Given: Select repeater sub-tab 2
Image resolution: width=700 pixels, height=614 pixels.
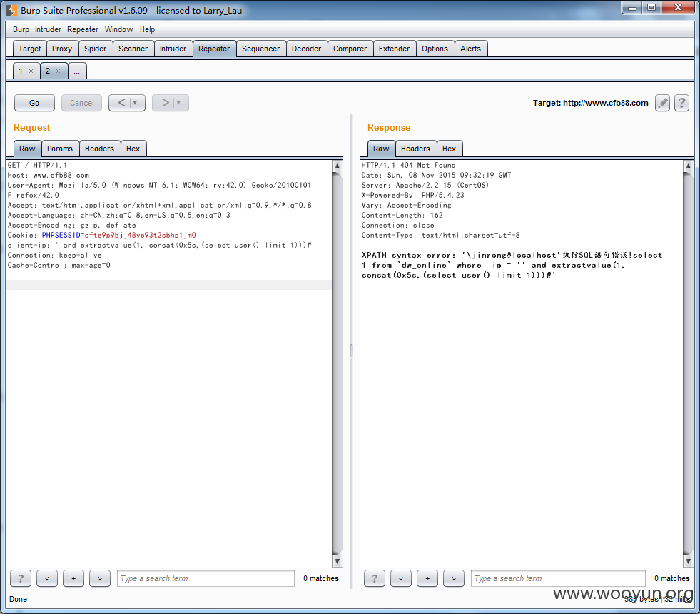Looking at the screenshot, I should click(x=48, y=71).
